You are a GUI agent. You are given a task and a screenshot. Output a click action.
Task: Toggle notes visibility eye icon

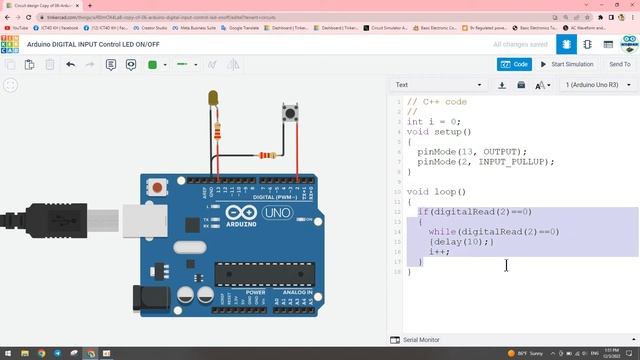(x=131, y=64)
